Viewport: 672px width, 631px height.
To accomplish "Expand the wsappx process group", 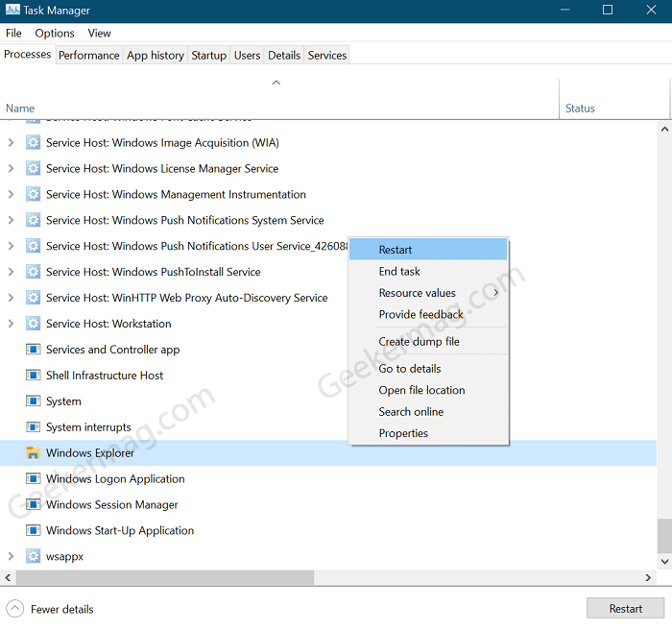I will (11, 556).
